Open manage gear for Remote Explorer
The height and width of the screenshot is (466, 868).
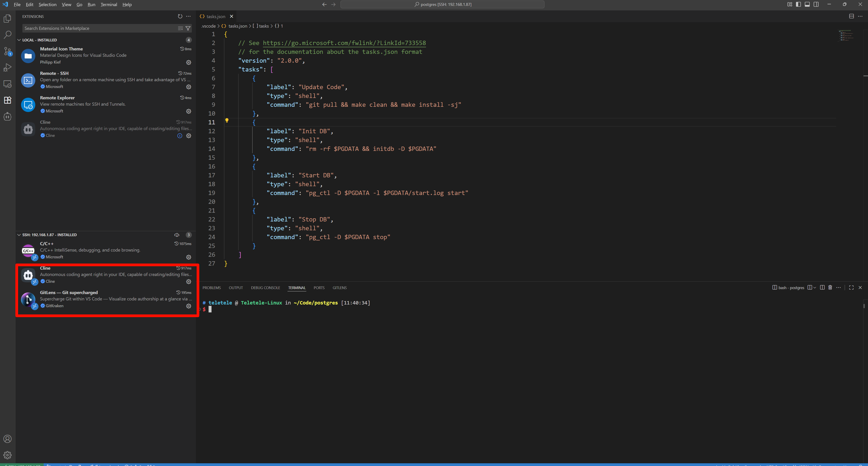189,111
